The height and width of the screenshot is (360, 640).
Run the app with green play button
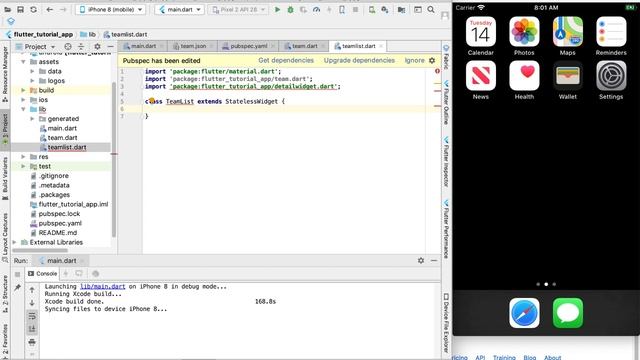(277, 9)
